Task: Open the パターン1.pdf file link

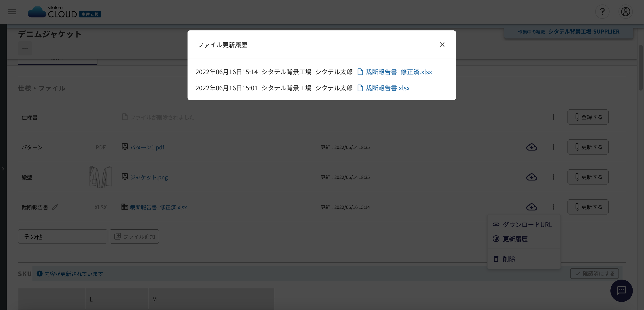Action: coord(147,147)
